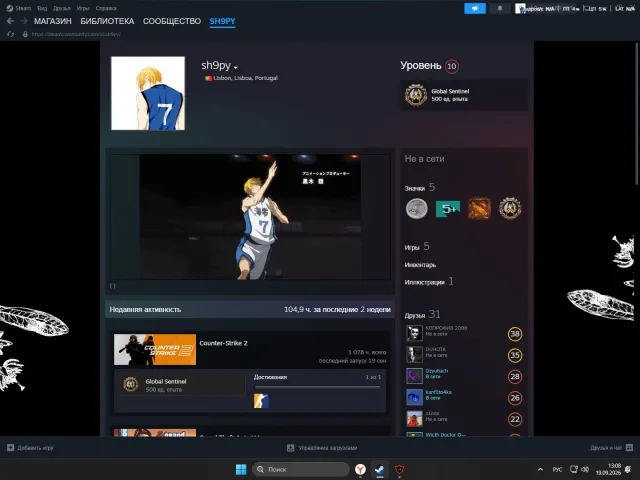Go back with the left arrow
640x480 pixels.
11,21
